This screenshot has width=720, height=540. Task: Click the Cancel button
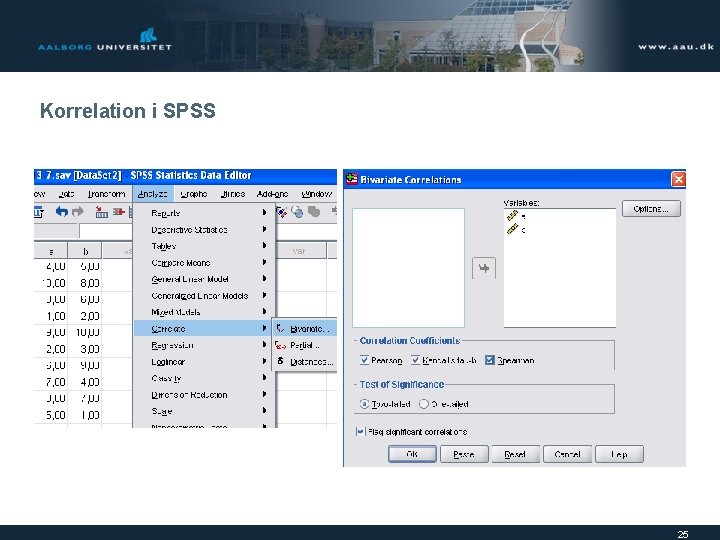567,454
